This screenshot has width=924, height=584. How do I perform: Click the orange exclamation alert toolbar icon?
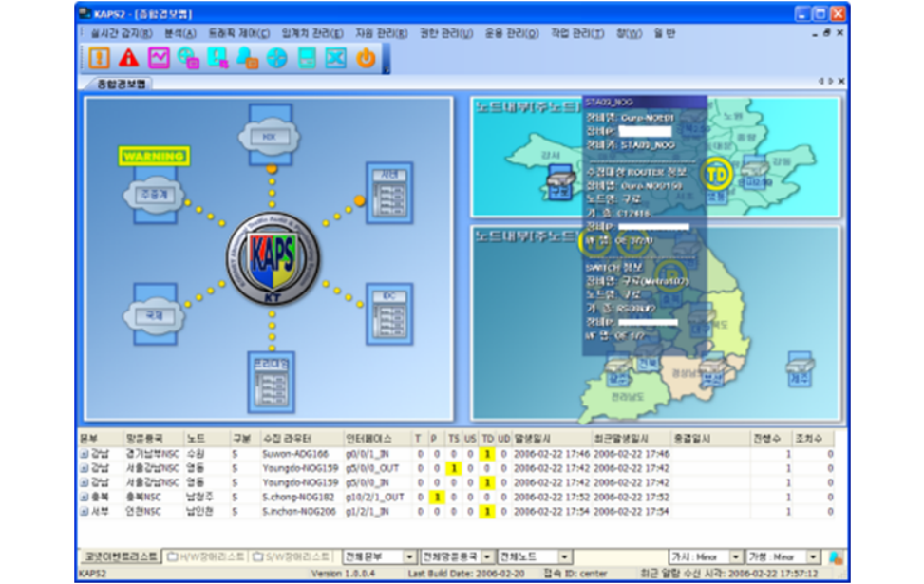97,58
